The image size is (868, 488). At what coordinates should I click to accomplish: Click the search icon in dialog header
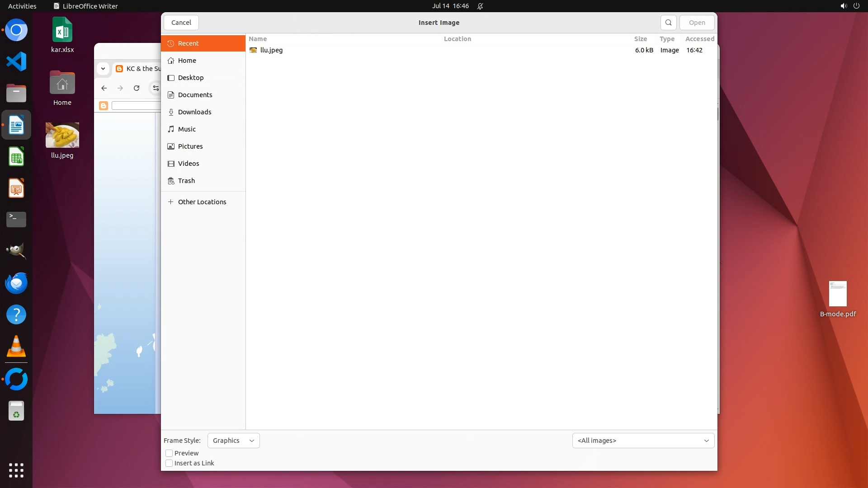668,23
